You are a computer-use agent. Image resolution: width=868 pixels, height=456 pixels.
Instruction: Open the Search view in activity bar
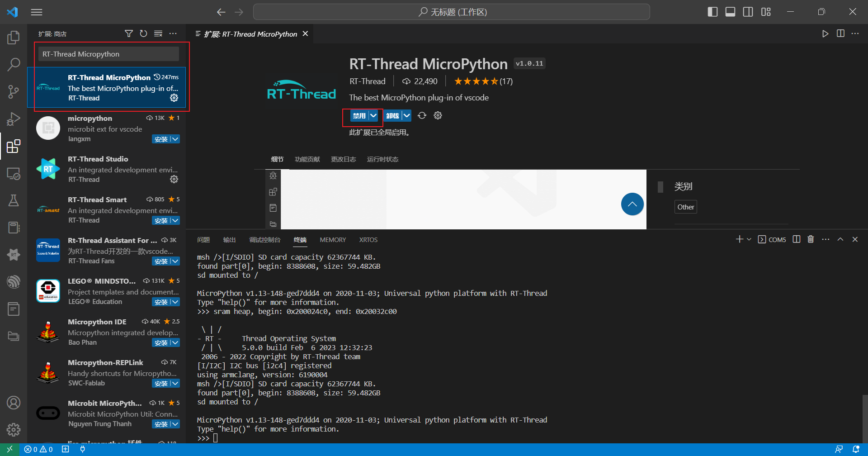coord(14,65)
